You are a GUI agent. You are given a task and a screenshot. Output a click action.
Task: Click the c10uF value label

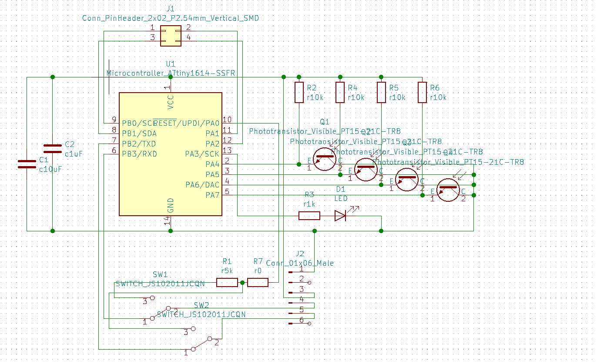[x=51, y=170]
